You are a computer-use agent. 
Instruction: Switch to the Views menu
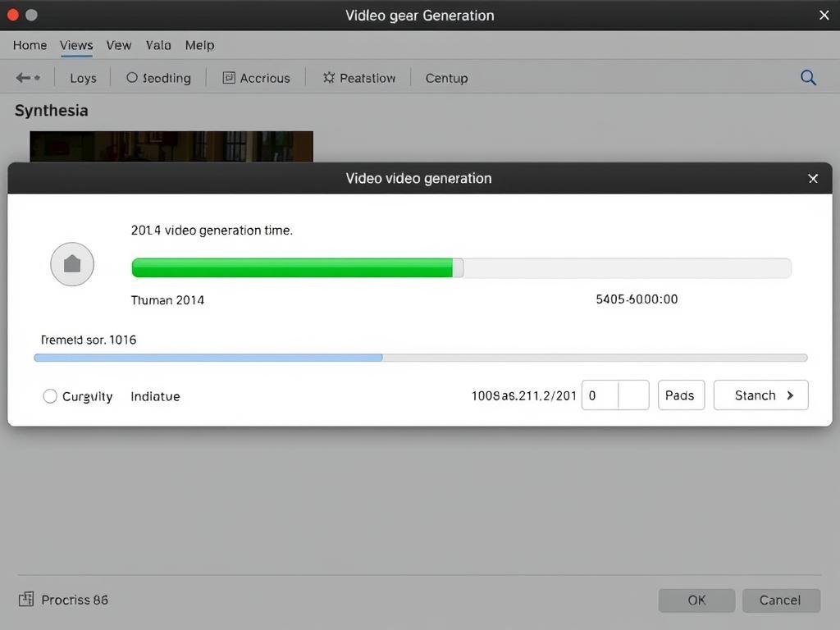pyautogui.click(x=76, y=45)
